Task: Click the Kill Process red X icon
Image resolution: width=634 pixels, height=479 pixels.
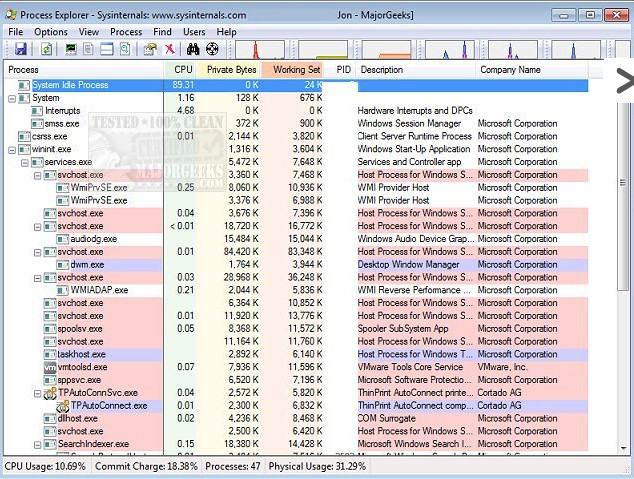Action: pyautogui.click(x=169, y=49)
